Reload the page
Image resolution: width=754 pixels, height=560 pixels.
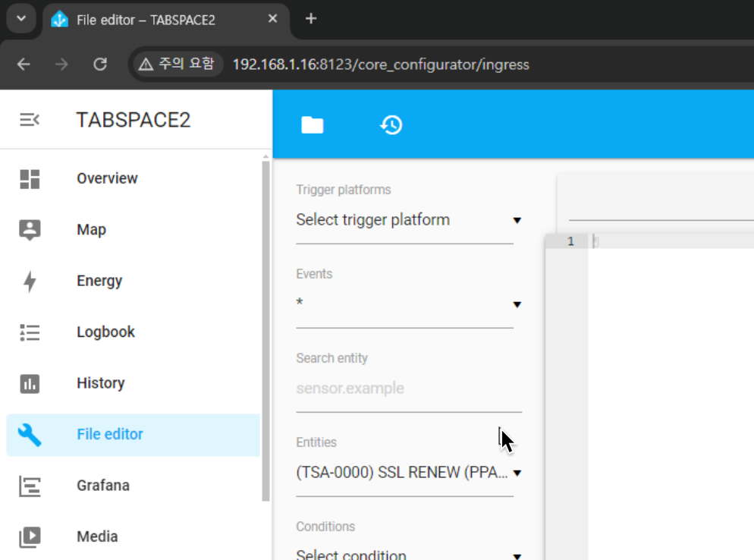pyautogui.click(x=100, y=64)
